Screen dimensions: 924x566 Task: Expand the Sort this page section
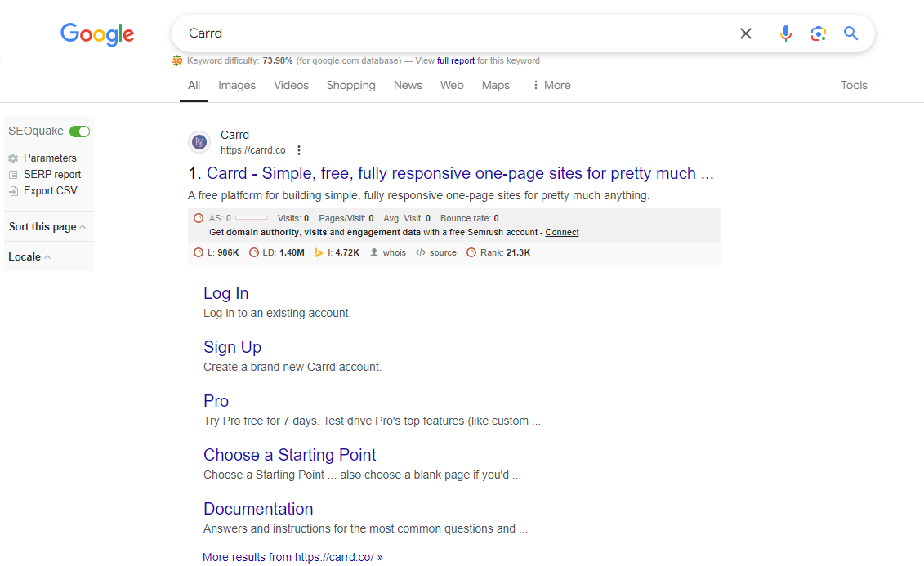47,227
